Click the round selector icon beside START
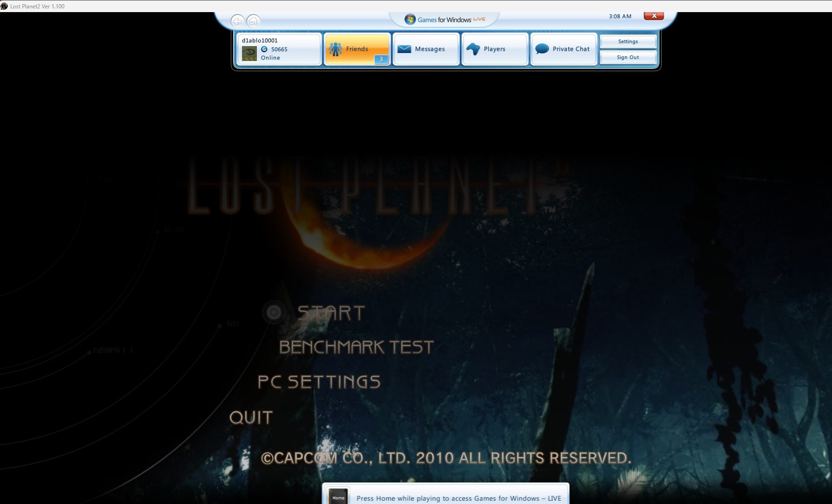The width and height of the screenshot is (832, 504). click(274, 312)
